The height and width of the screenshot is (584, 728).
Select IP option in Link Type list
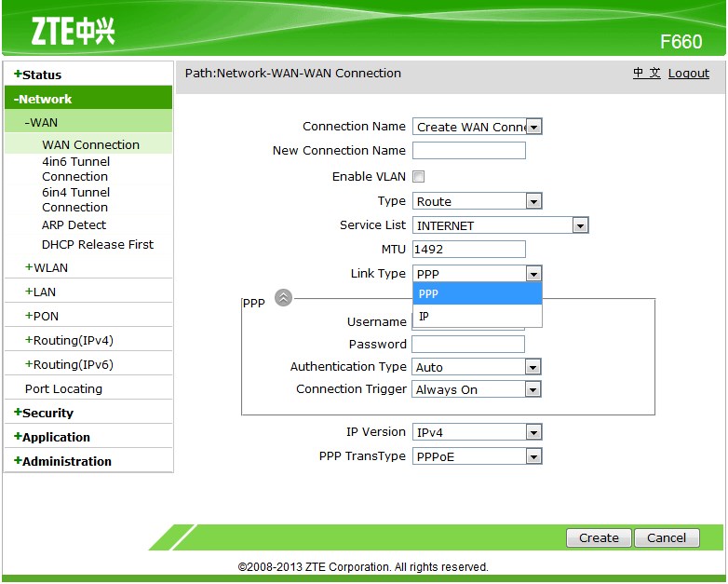click(x=477, y=317)
